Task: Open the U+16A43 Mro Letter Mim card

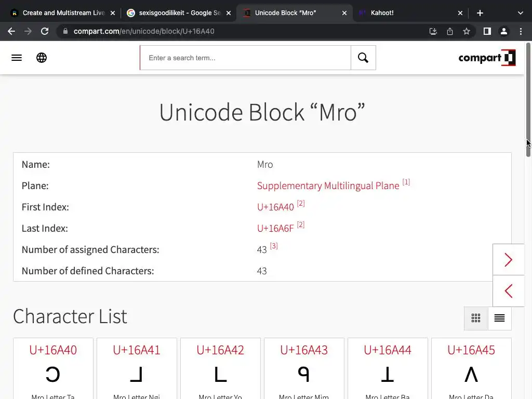Action: coord(304,369)
